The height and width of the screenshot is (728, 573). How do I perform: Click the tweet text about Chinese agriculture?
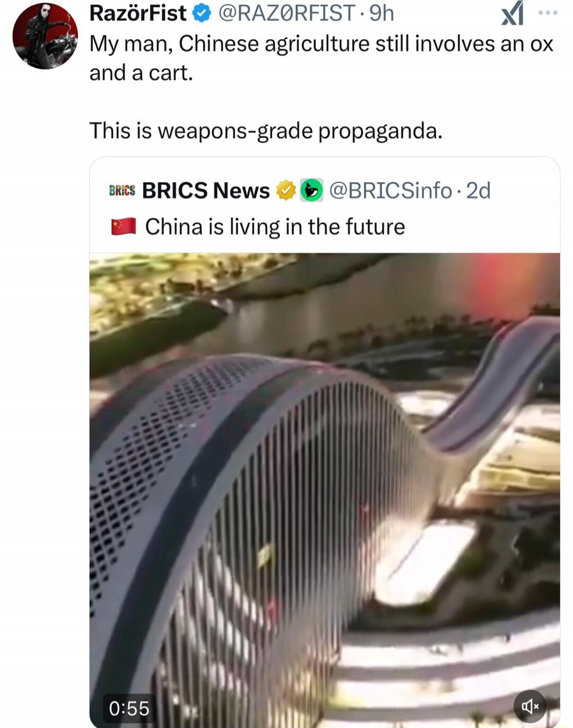(x=322, y=58)
